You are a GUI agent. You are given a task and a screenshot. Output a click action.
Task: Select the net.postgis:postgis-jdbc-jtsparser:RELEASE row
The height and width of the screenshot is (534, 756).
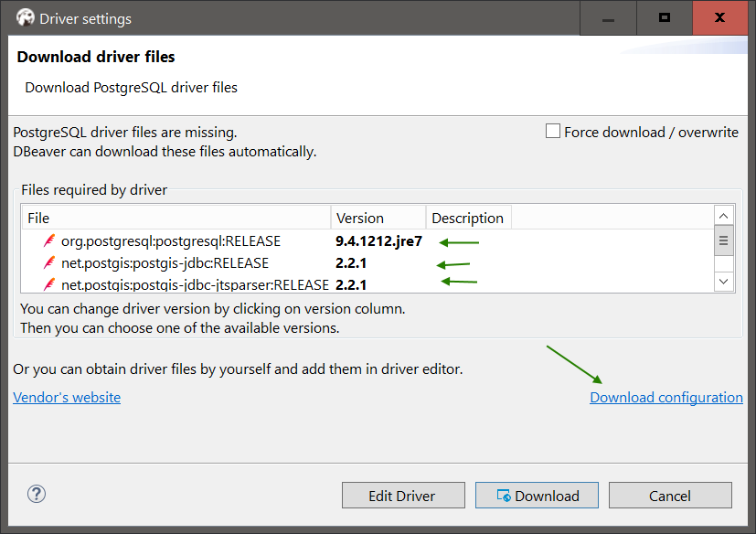(x=367, y=284)
